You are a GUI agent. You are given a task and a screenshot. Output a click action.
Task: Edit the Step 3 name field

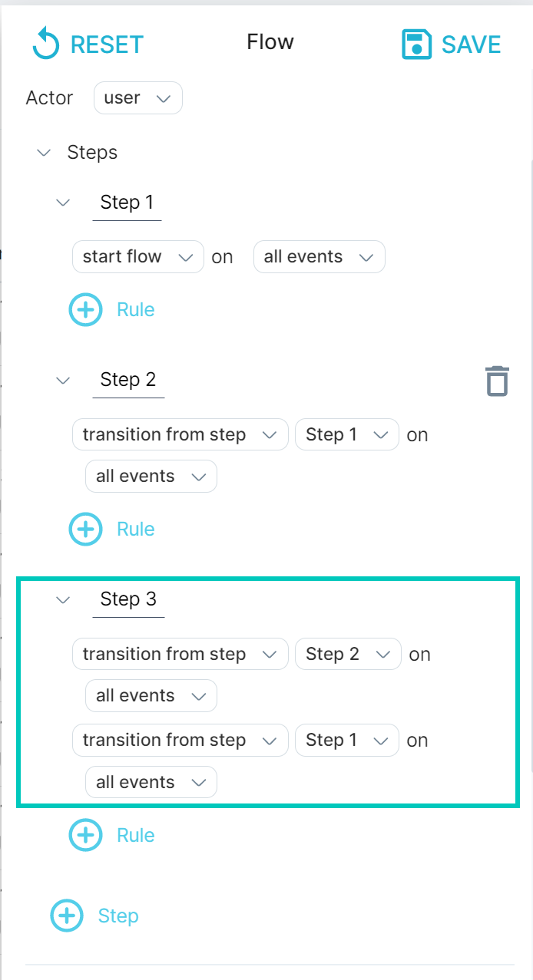tap(128, 600)
